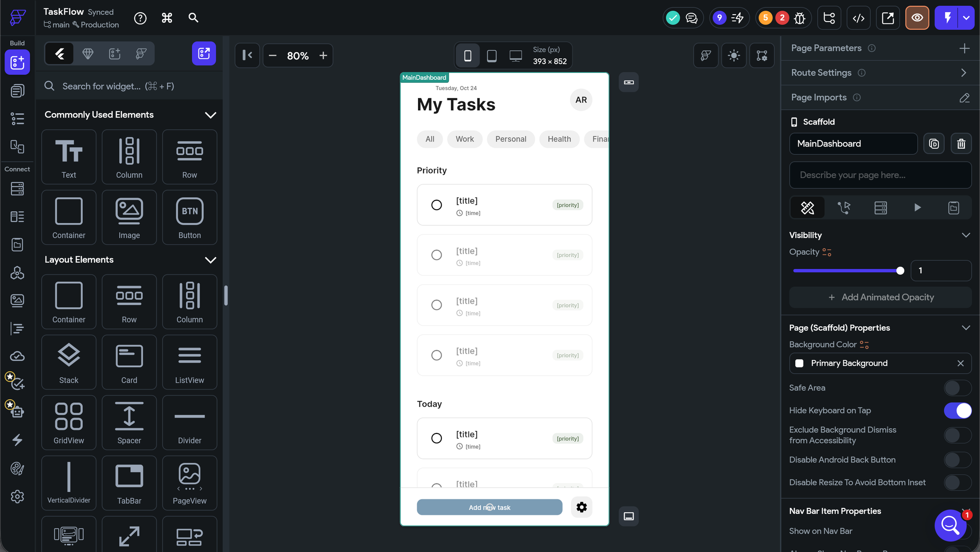Screen dimensions: 980x552
Task: Click the share external-link icon in top bar
Action: pyautogui.click(x=888, y=18)
